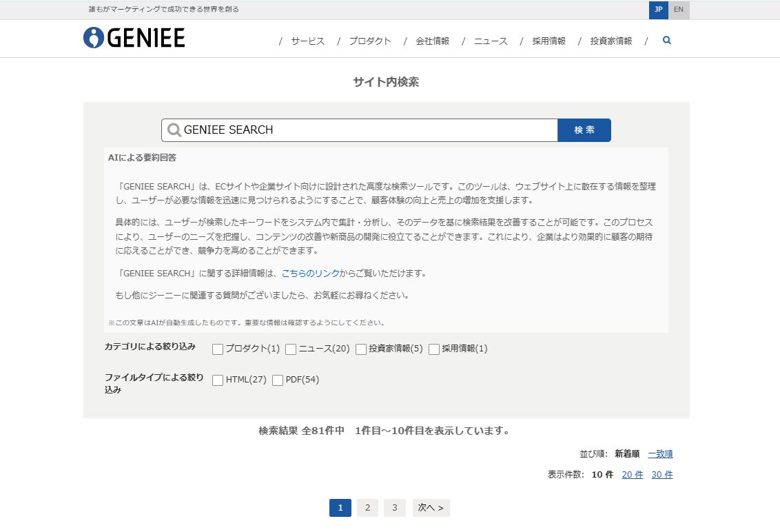
Task: Click the GENIEE logo in the header
Action: [134, 38]
